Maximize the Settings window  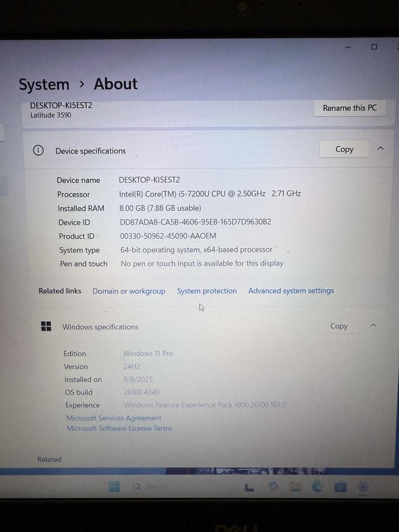pos(374,47)
